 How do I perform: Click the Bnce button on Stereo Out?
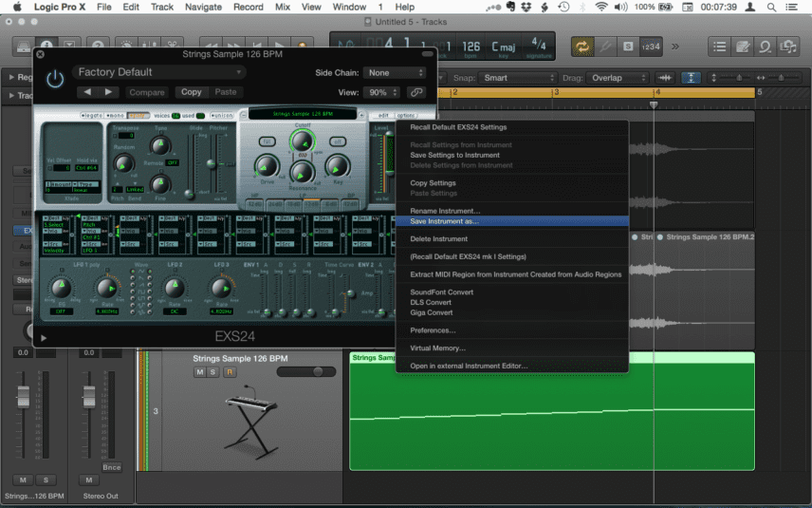tap(111, 467)
